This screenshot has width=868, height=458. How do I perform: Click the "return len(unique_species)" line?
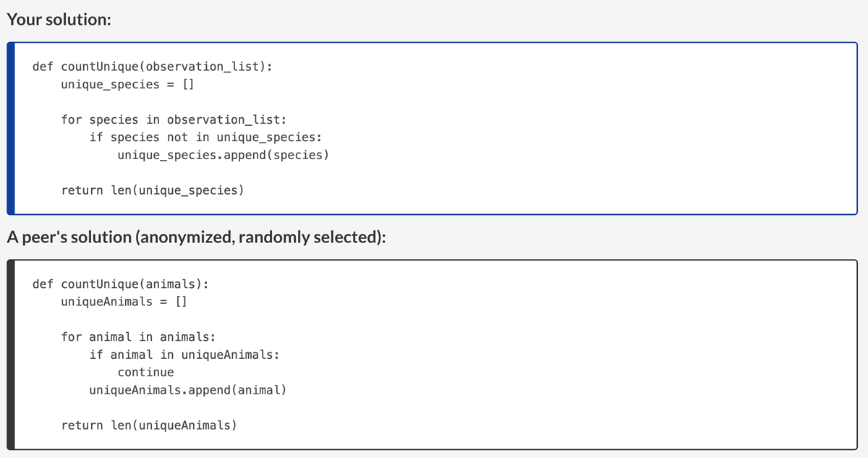[153, 190]
